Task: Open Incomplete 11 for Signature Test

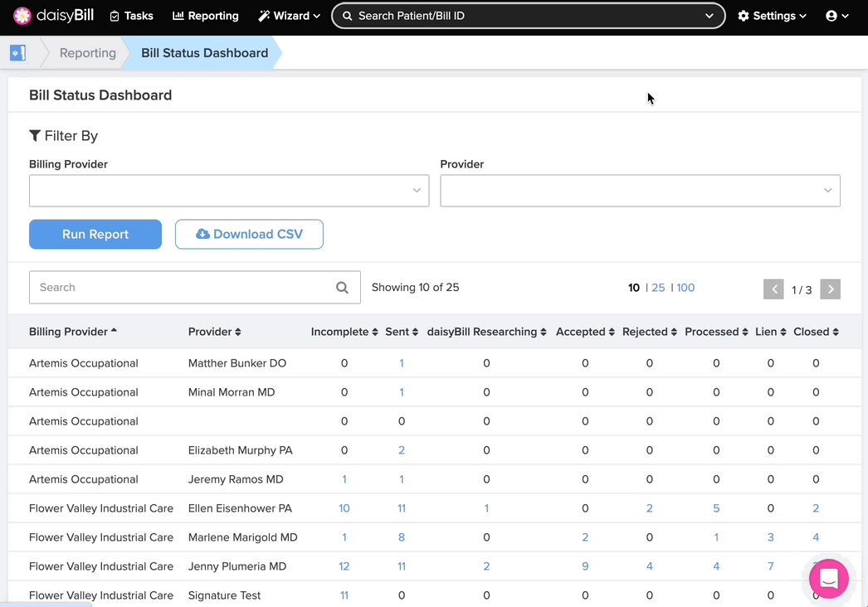Action: 344,595
